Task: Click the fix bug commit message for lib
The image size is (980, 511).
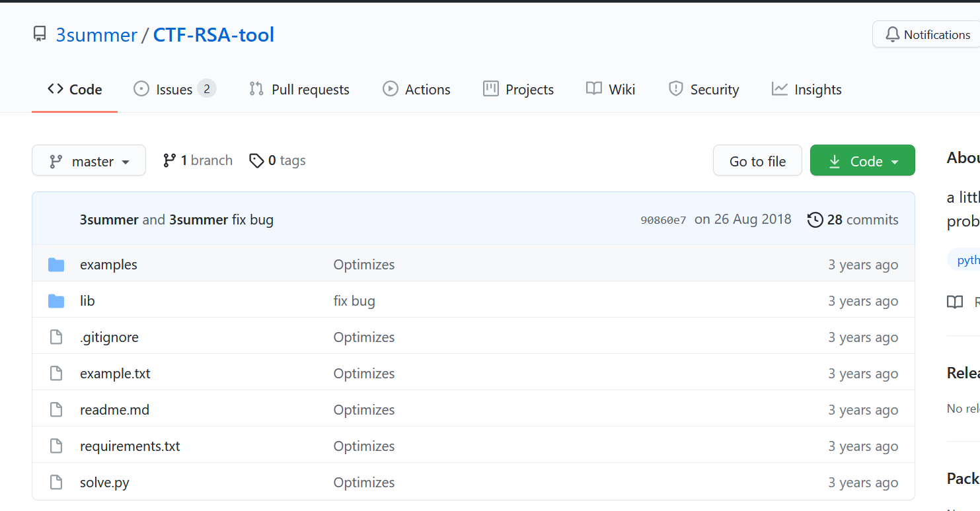Action: click(354, 301)
